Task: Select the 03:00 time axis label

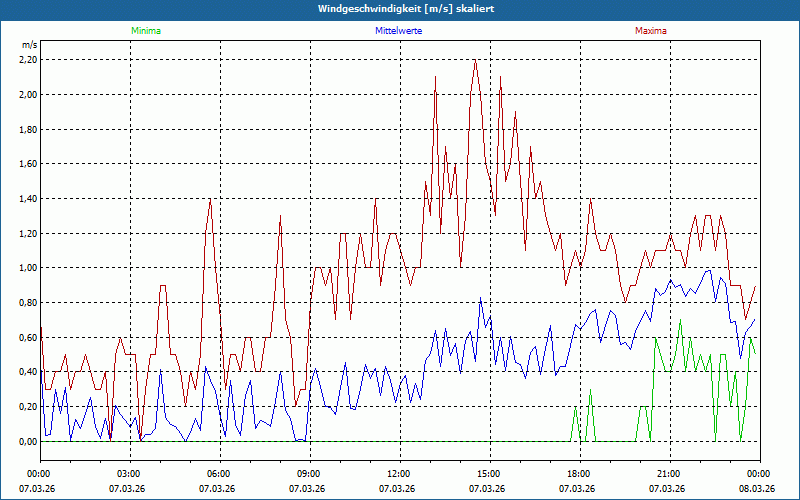Action: coord(128,474)
